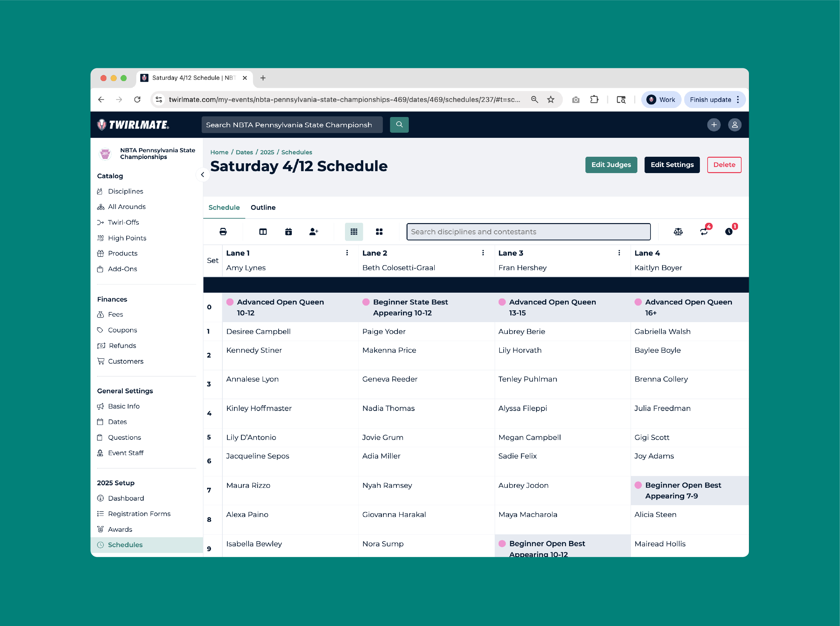
Task: Open the calendar icon in the schedule toolbar
Action: (x=289, y=231)
